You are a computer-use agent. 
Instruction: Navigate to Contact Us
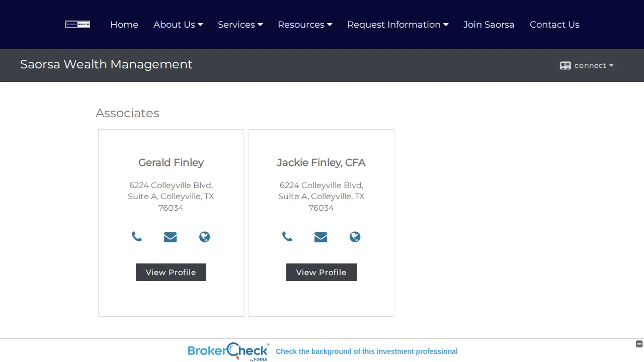(554, 25)
